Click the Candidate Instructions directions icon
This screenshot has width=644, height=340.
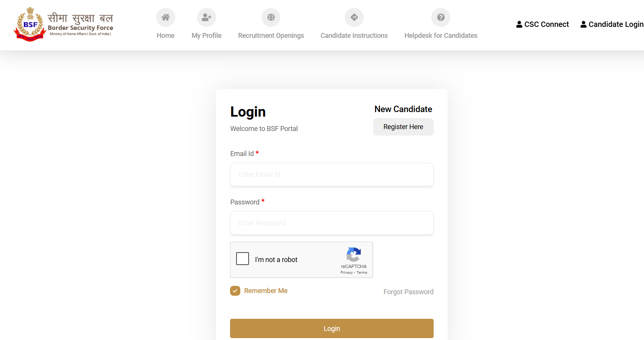(354, 17)
